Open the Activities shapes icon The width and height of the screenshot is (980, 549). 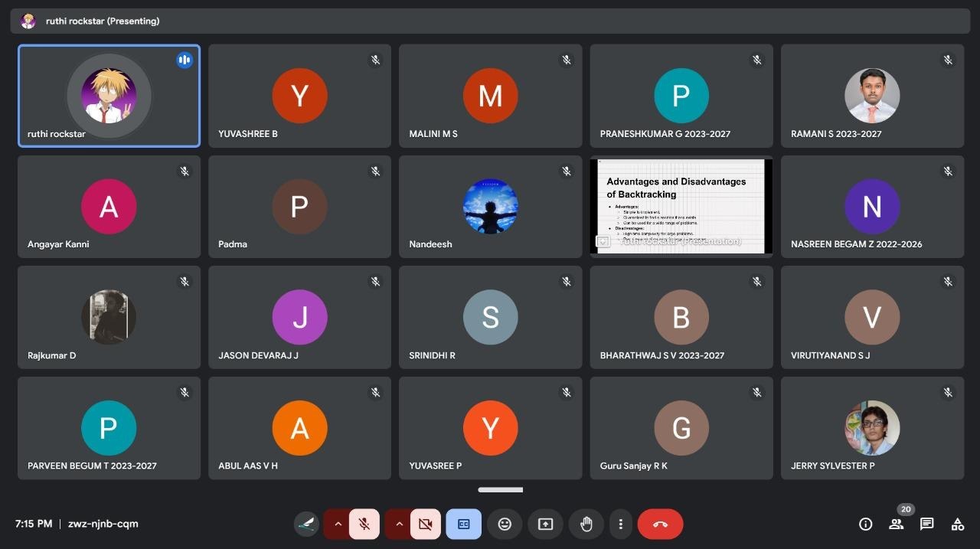(957, 524)
